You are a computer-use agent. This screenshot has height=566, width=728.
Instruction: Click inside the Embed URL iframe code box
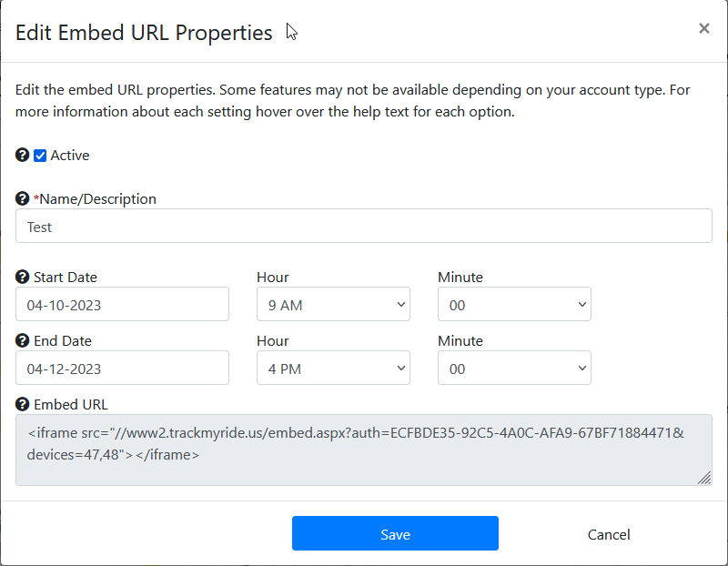[363, 450]
